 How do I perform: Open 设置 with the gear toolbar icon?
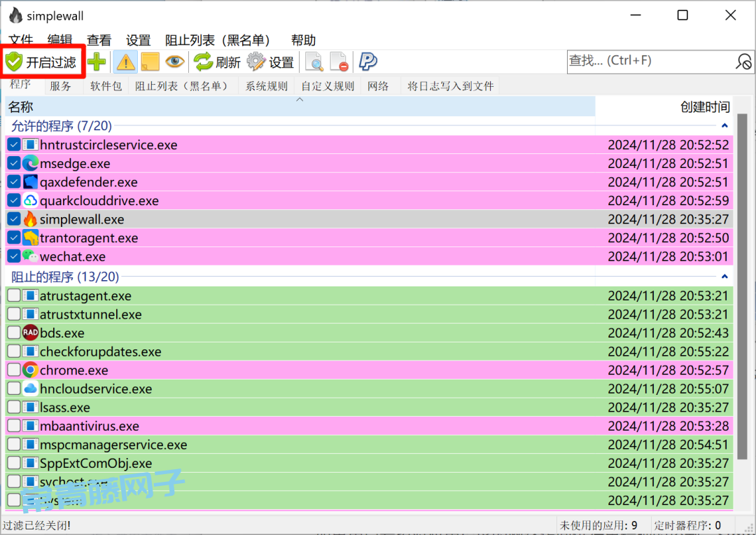(270, 62)
